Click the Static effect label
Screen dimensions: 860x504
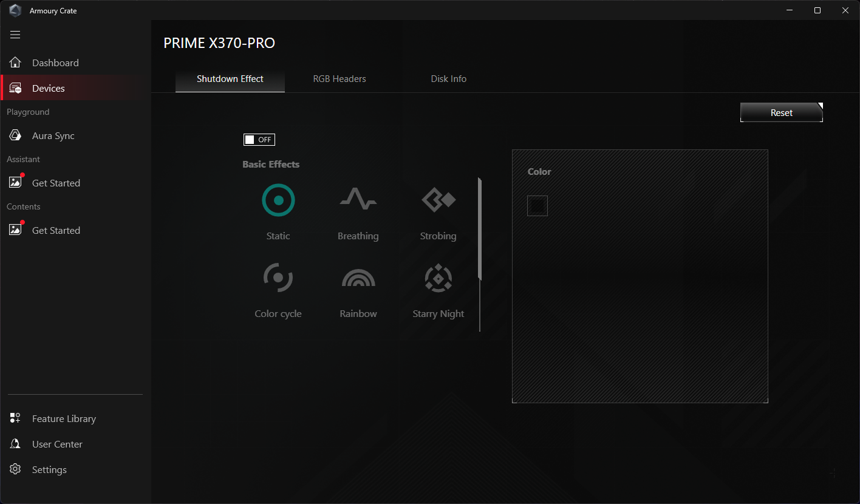coord(278,236)
